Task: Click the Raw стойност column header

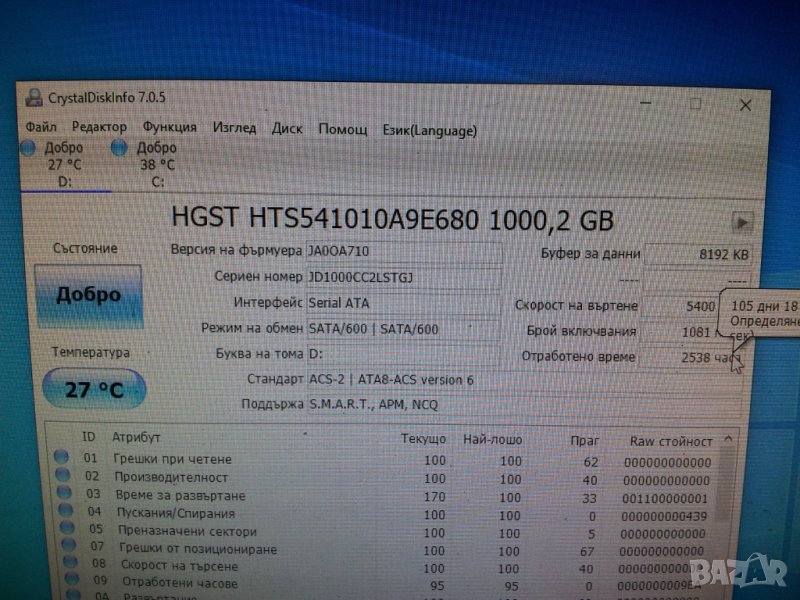Action: coord(671,441)
